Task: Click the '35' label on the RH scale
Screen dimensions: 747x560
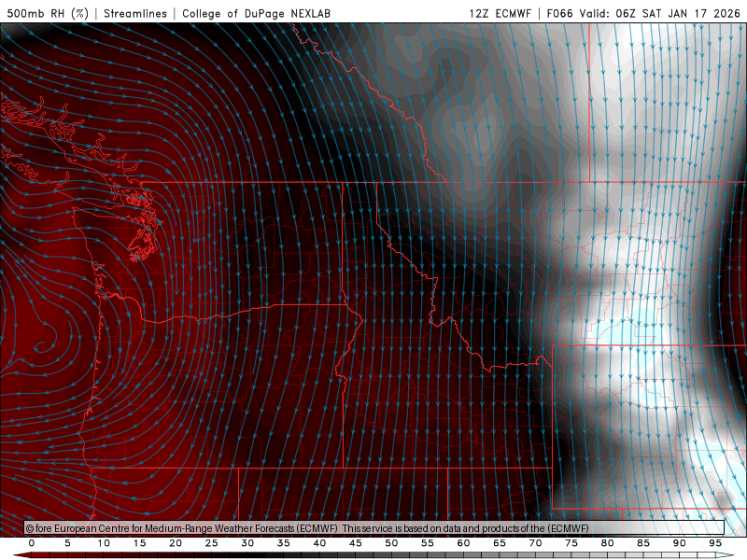Action: (x=284, y=543)
